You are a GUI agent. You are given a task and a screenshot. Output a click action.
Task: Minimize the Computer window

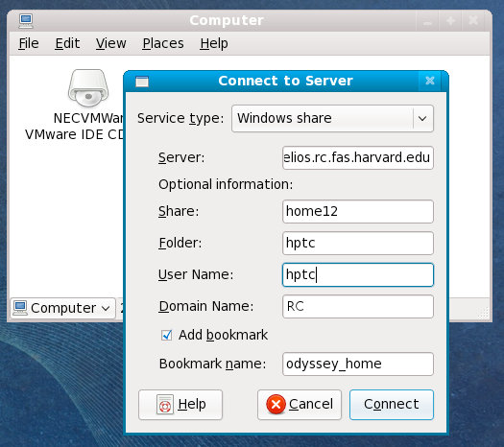pos(427,21)
